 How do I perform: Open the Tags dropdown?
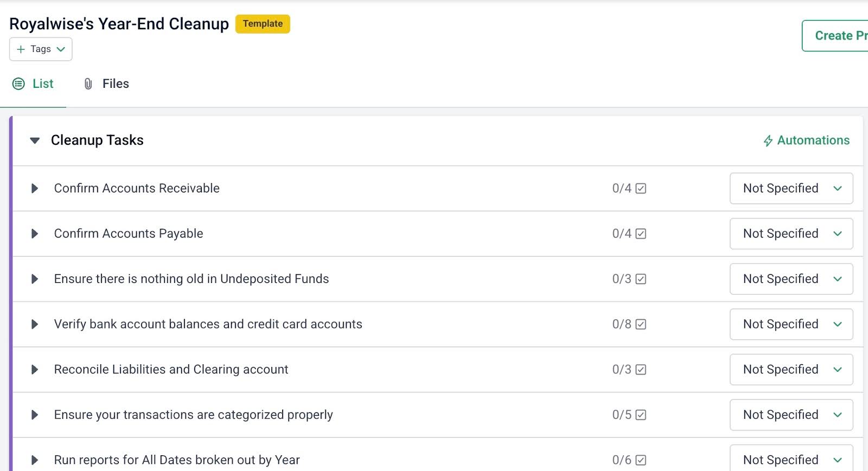pyautogui.click(x=41, y=49)
